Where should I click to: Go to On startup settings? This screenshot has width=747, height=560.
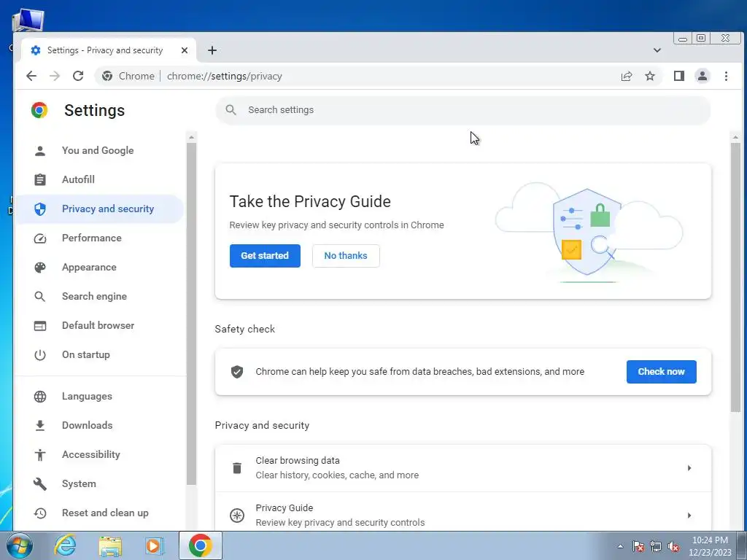(x=100, y=355)
